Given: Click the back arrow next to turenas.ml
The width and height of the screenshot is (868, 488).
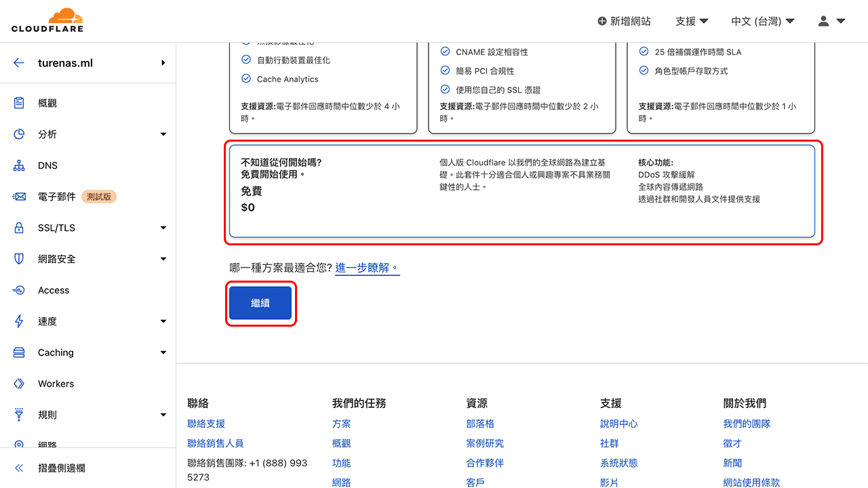Looking at the screenshot, I should click(x=18, y=62).
